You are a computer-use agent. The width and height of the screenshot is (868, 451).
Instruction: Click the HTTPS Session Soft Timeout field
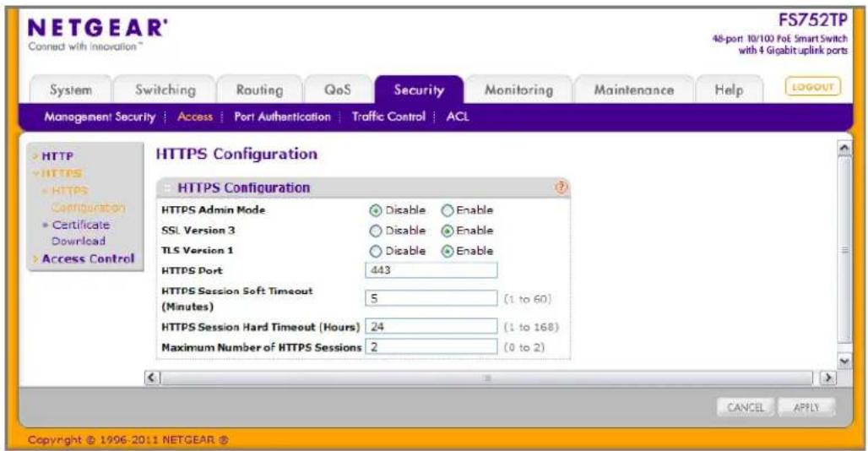point(431,298)
